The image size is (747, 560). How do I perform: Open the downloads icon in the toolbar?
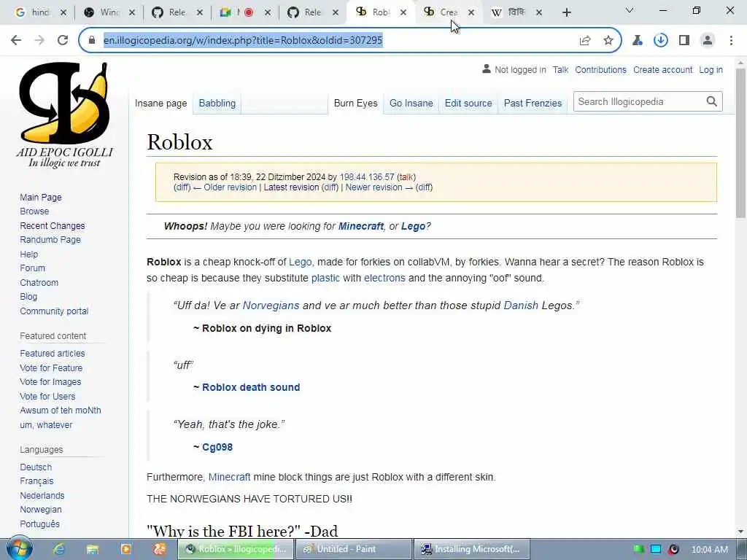coord(661,41)
